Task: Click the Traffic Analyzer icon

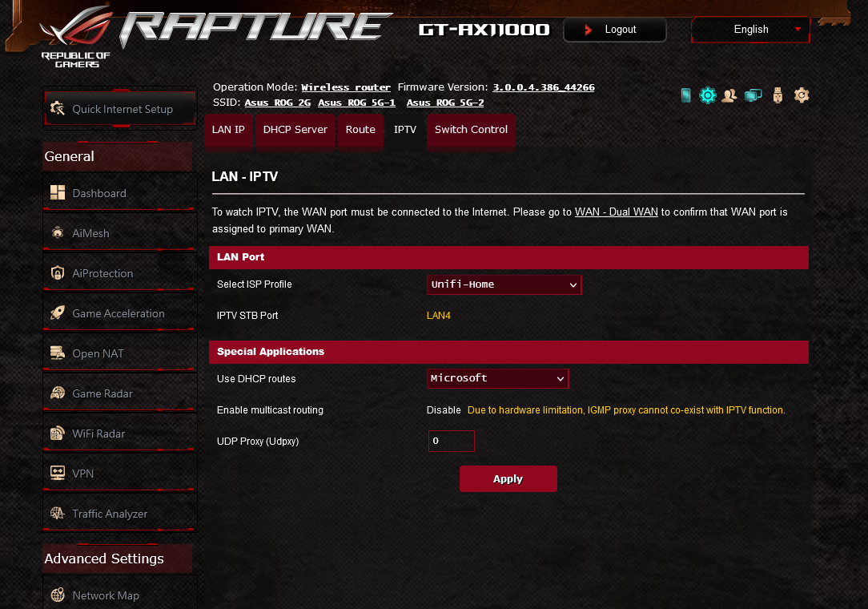Action: (58, 513)
